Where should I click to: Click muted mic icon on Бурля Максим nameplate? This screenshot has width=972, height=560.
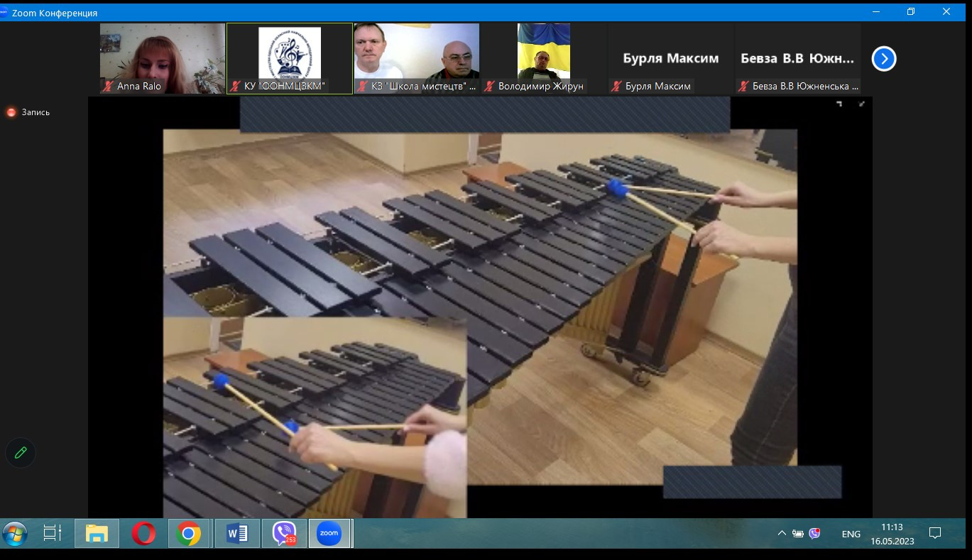click(617, 87)
